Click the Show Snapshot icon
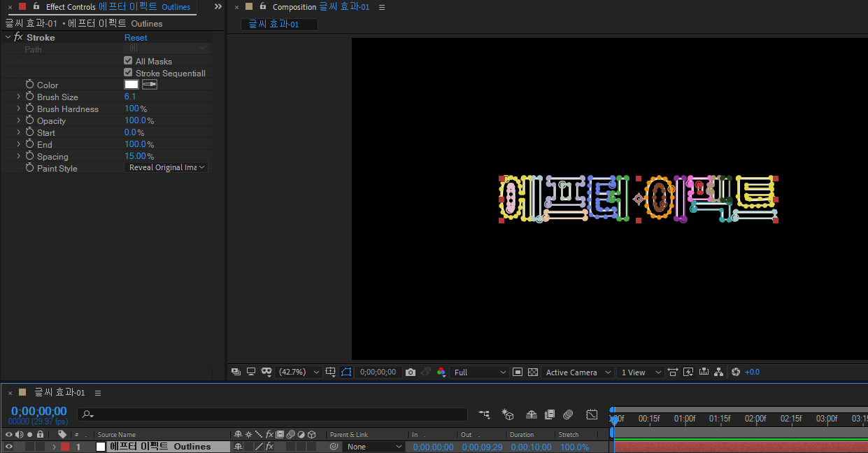The image size is (868, 453). pos(426,372)
